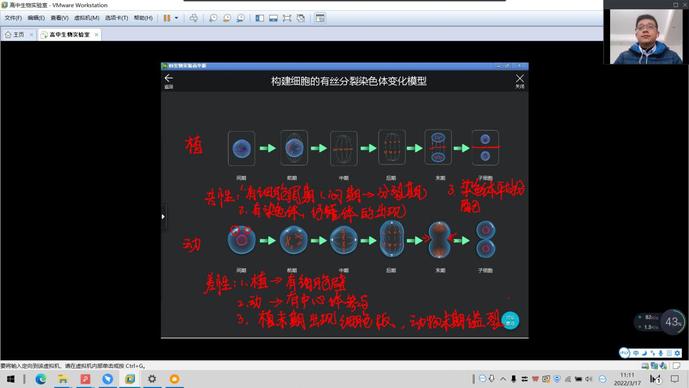Open Microsoft Edge from the taskbar

coord(41,379)
